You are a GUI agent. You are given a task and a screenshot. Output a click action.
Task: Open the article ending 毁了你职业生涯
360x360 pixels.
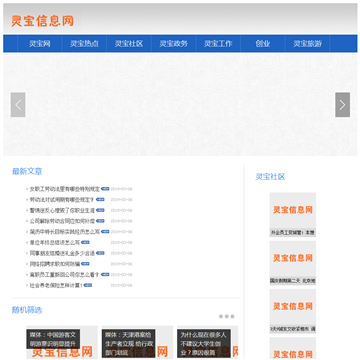point(62,210)
